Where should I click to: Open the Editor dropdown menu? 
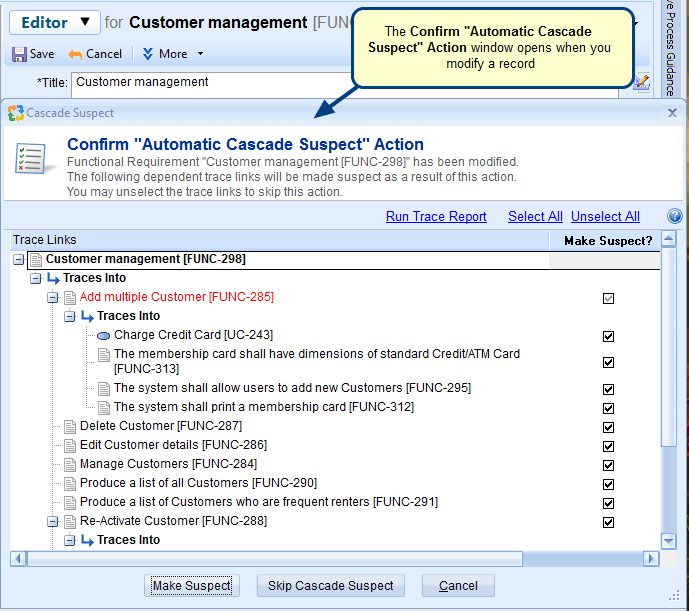pos(55,22)
